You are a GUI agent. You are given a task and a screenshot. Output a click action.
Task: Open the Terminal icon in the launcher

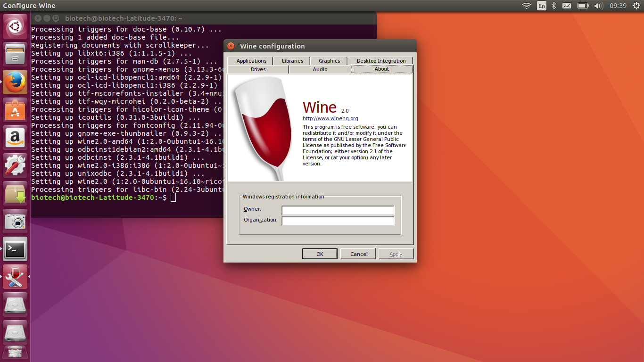click(x=15, y=249)
